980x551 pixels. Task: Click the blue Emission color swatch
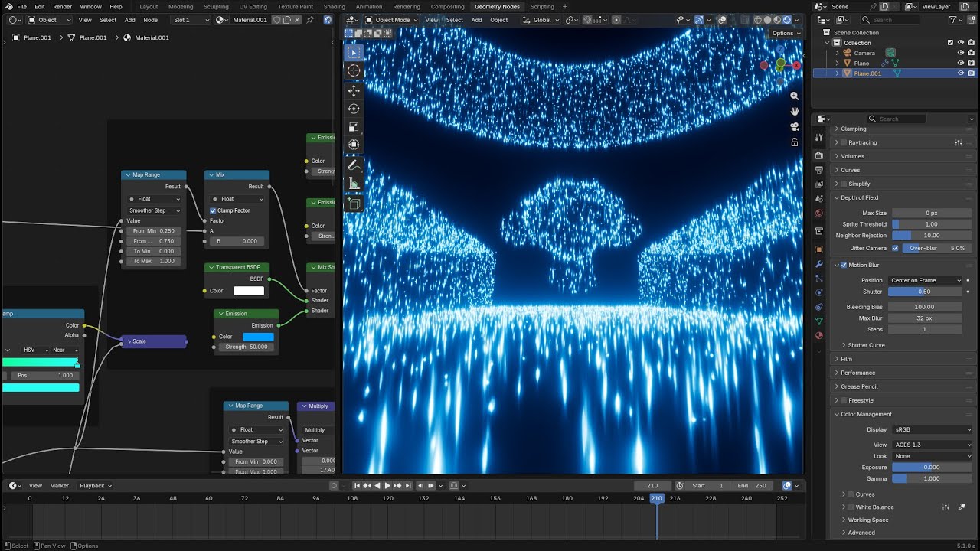(x=258, y=337)
